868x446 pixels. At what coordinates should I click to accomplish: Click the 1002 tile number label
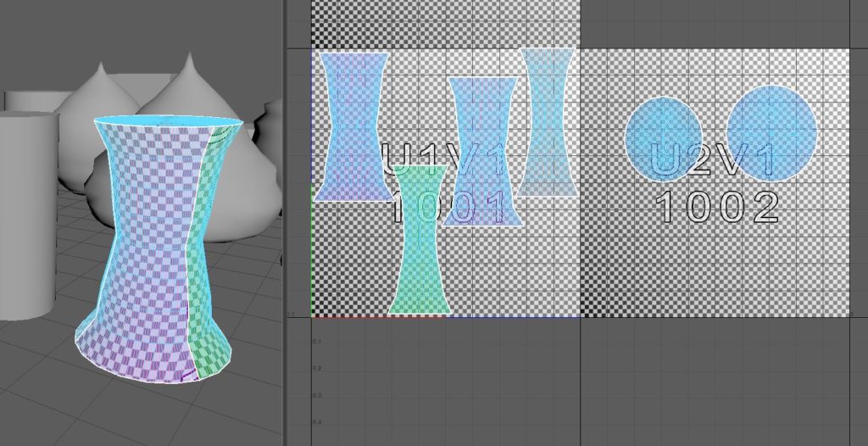pyautogui.click(x=717, y=208)
